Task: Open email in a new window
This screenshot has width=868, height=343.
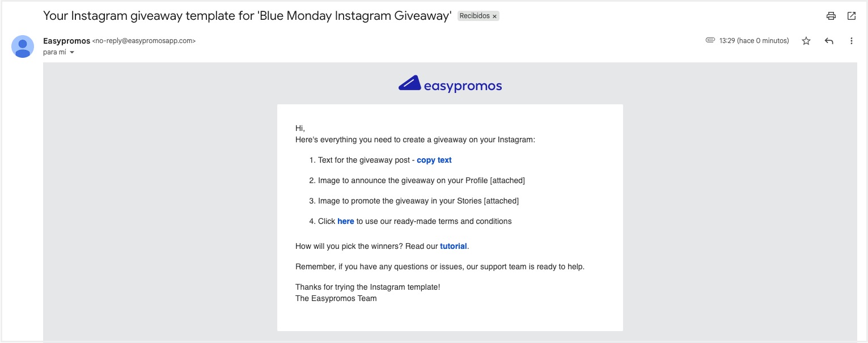Action: pyautogui.click(x=851, y=16)
